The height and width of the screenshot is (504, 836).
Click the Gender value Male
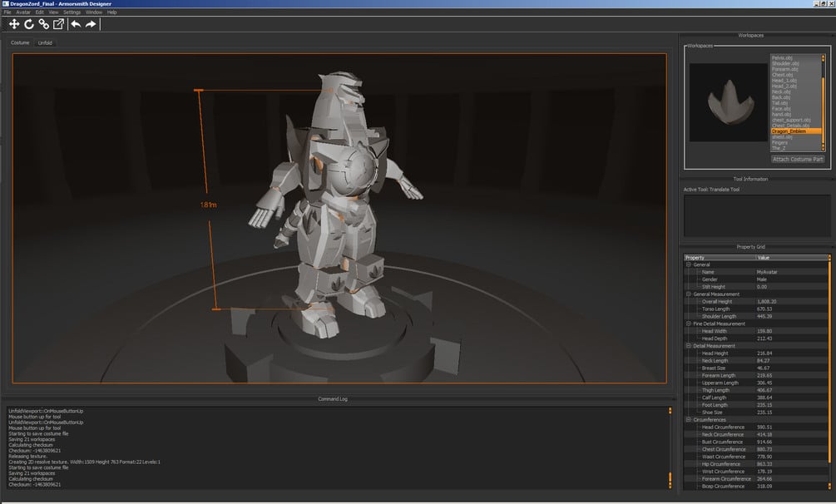[791, 279]
